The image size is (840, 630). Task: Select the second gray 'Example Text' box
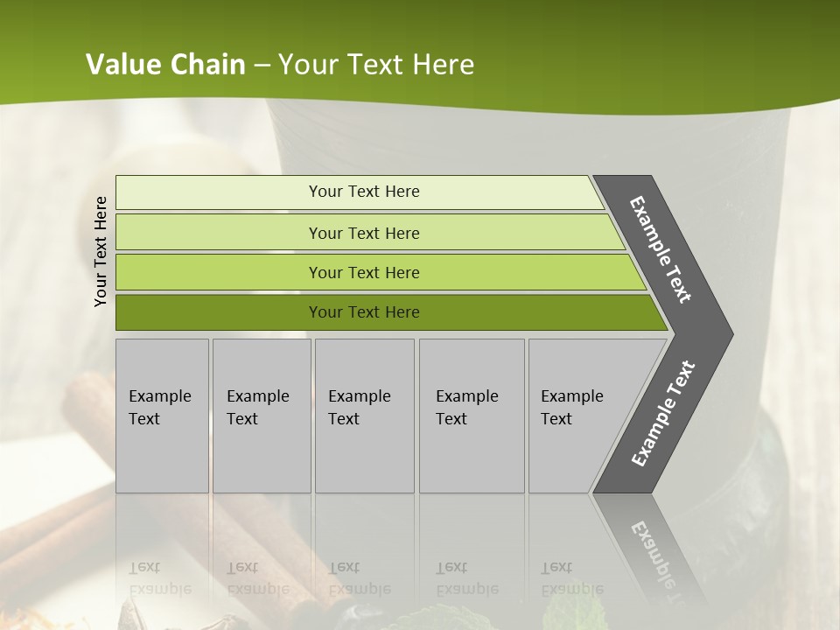262,416
